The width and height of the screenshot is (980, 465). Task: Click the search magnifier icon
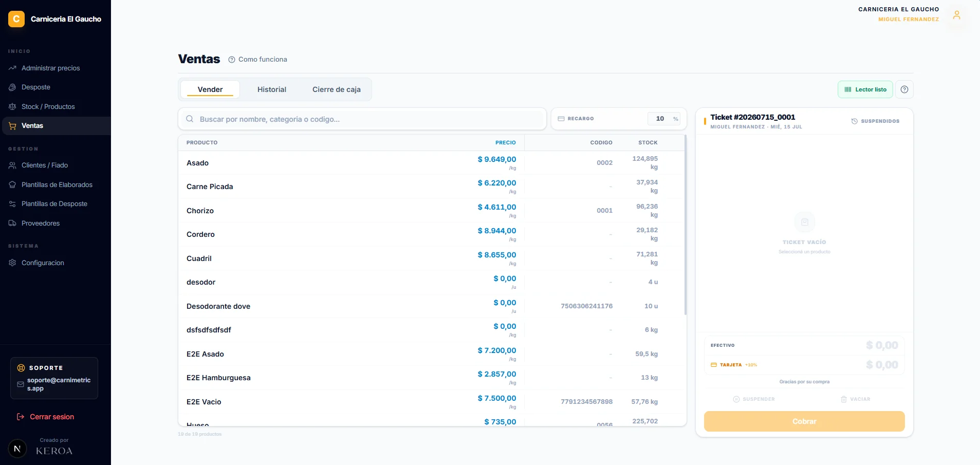190,119
